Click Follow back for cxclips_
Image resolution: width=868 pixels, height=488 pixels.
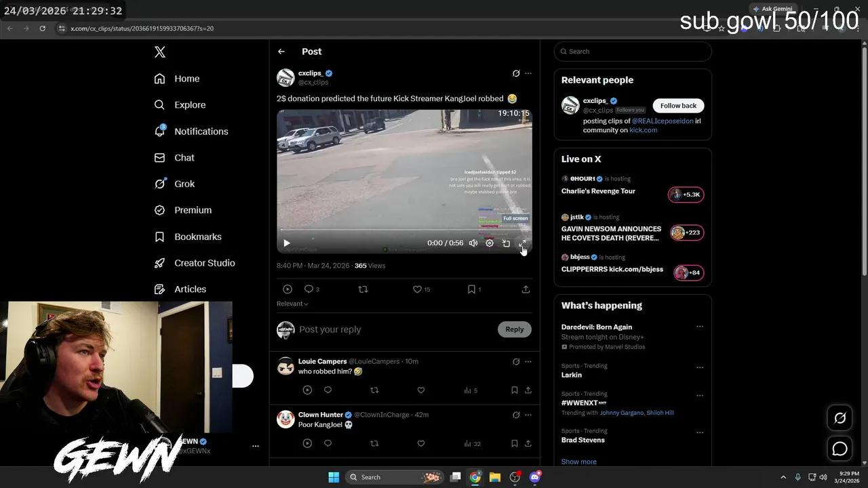pyautogui.click(x=678, y=106)
